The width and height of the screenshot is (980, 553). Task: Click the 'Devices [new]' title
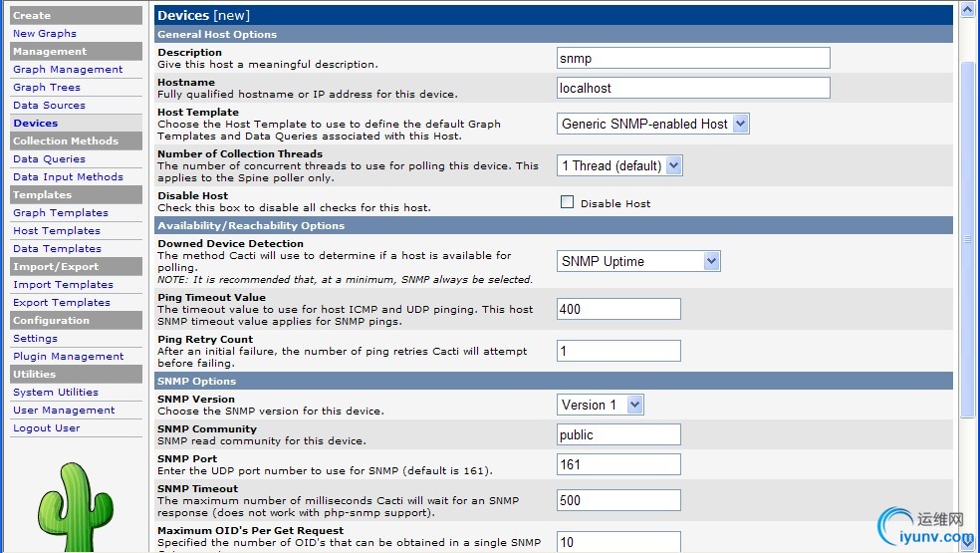click(x=203, y=16)
